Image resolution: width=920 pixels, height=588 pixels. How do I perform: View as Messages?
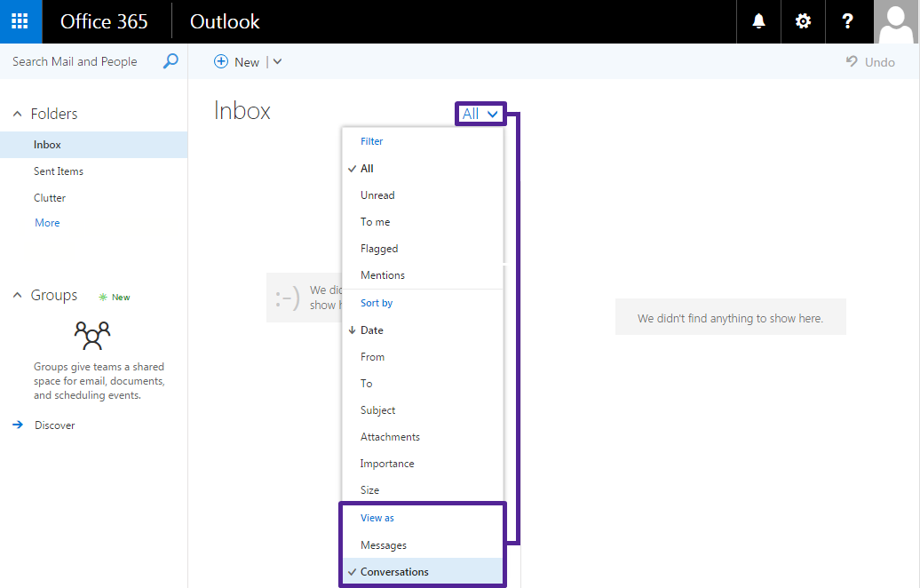pos(423,545)
